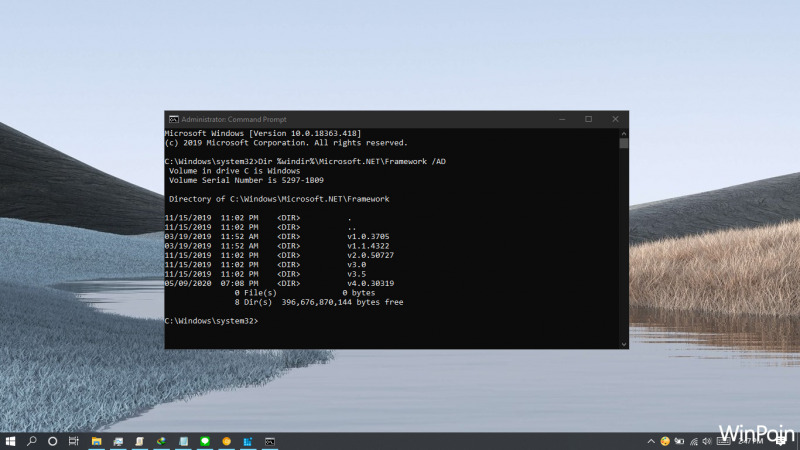Viewport: 800px width, 450px height.
Task: Open the colorful swirl browser icon in taskbar
Action: coord(162,441)
